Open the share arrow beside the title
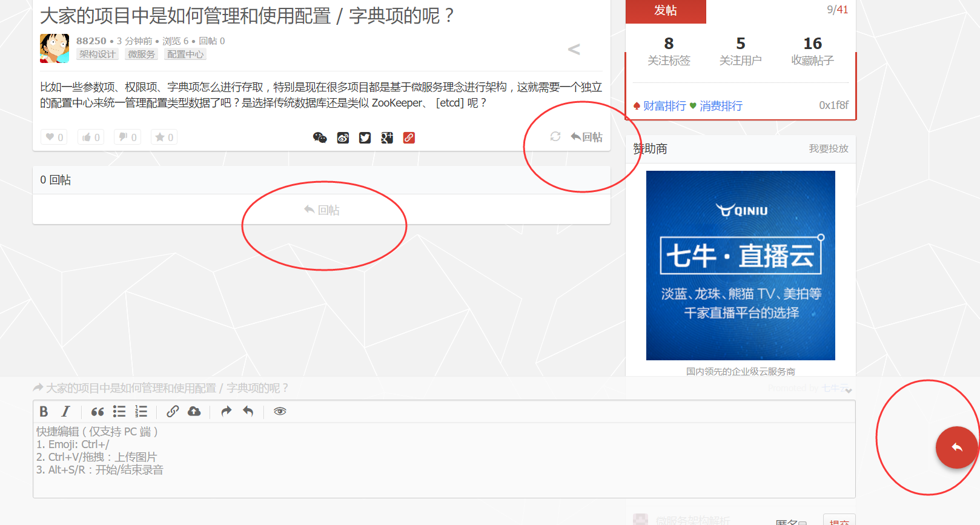The image size is (980, 525). point(574,50)
